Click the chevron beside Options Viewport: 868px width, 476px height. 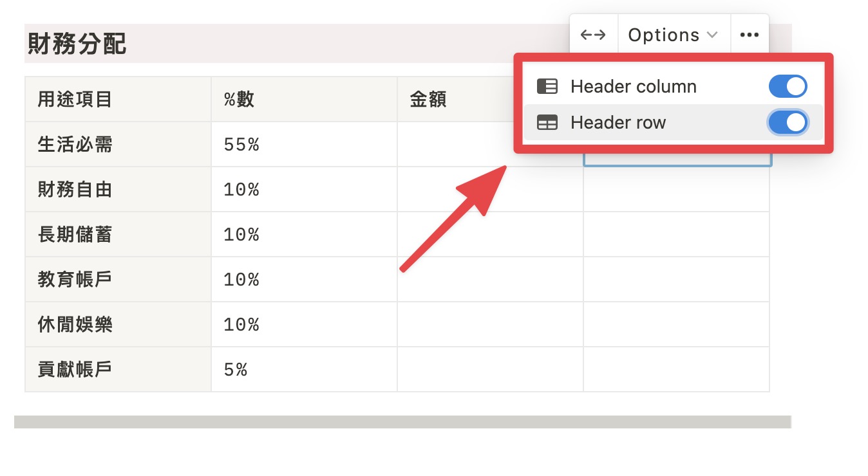tap(712, 35)
